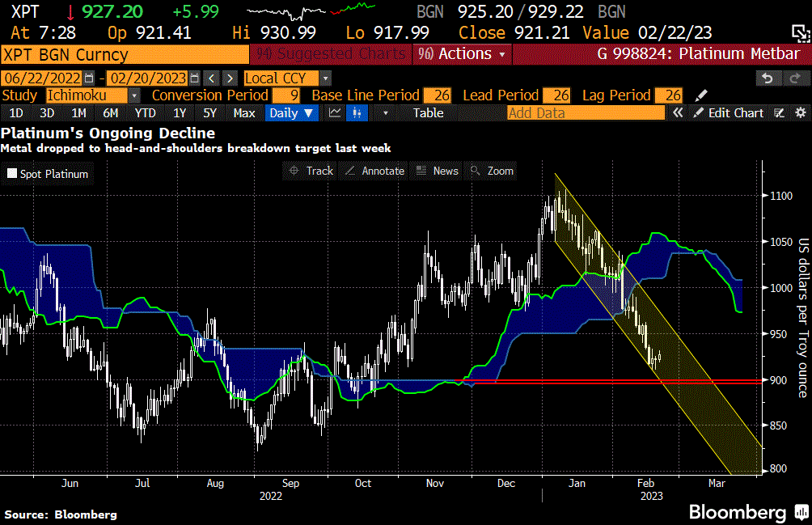Click the redo arrow icon
The width and height of the screenshot is (812, 525).
tap(794, 78)
